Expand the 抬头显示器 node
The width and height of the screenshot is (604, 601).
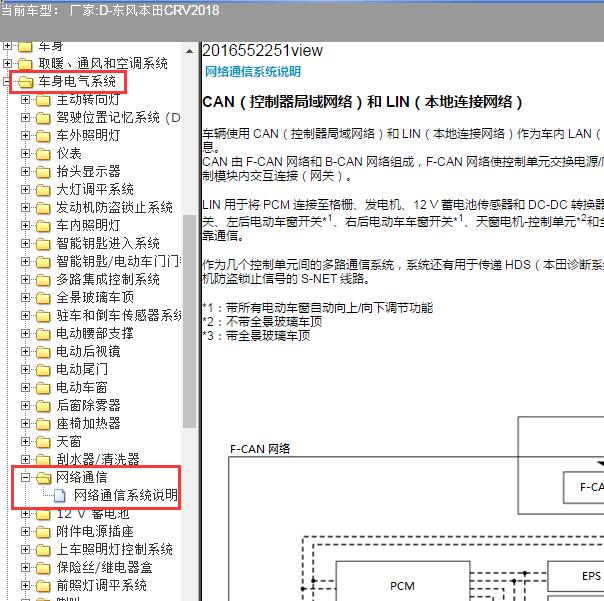point(25,171)
